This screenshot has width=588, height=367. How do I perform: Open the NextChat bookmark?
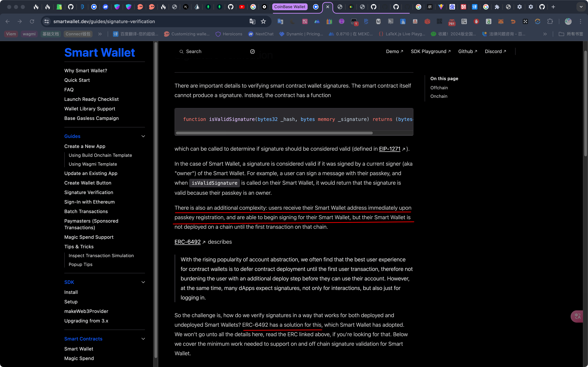pyautogui.click(x=261, y=34)
